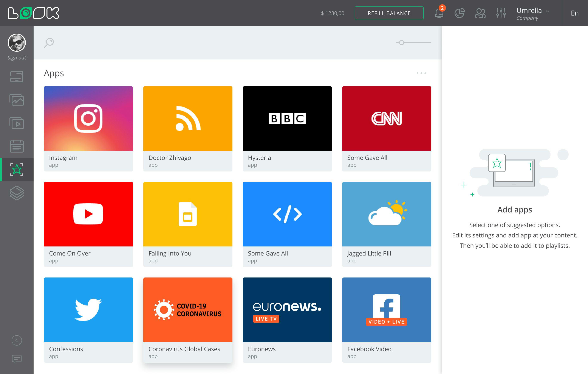
Task: Click the search magnifier field
Action: (x=49, y=43)
